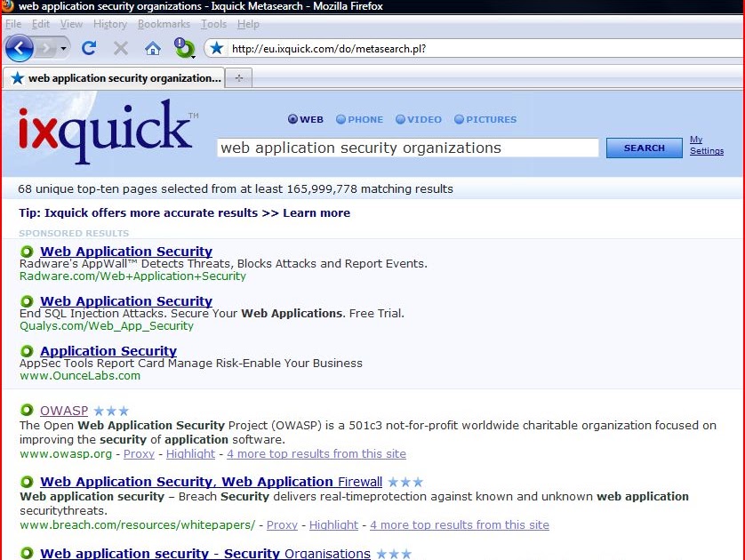745x560 pixels.
Task: Open breach.com result via Proxy
Action: tap(282, 524)
